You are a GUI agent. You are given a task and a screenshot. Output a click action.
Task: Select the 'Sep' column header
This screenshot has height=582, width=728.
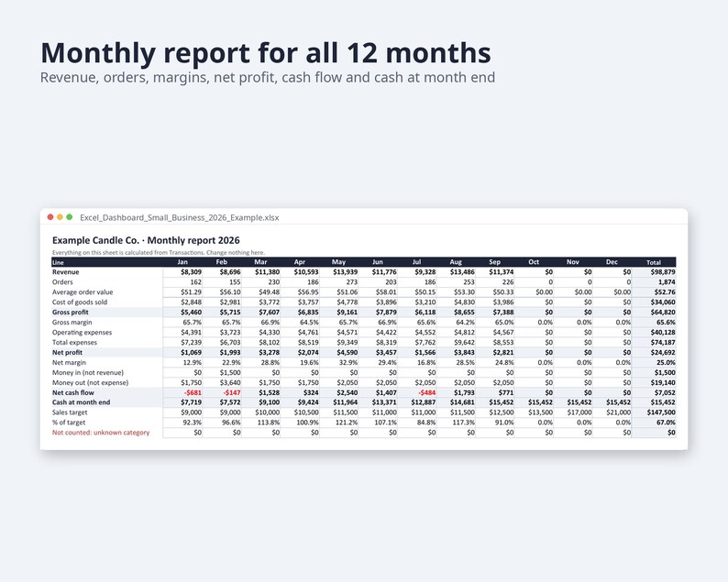point(494,262)
